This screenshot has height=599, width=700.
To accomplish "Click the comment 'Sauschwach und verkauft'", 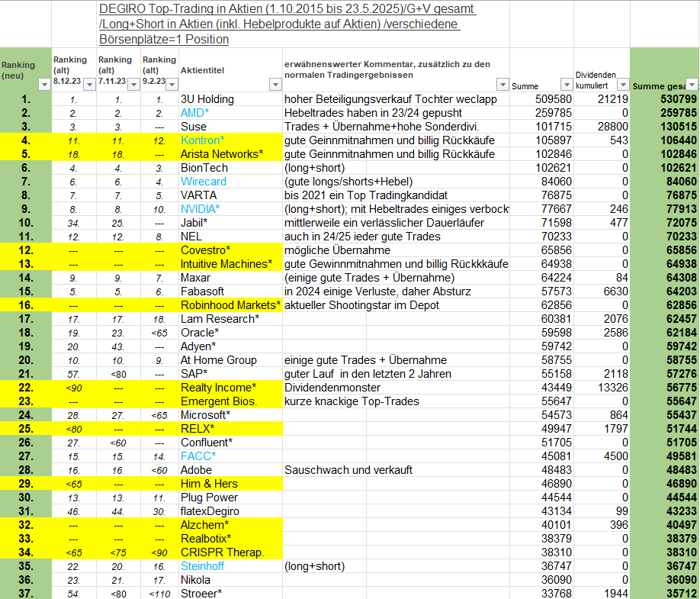I will coord(348,470).
